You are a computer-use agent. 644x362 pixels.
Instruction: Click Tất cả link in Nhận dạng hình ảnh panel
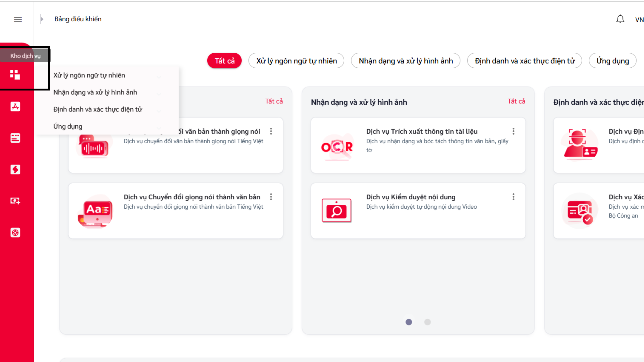click(x=517, y=101)
